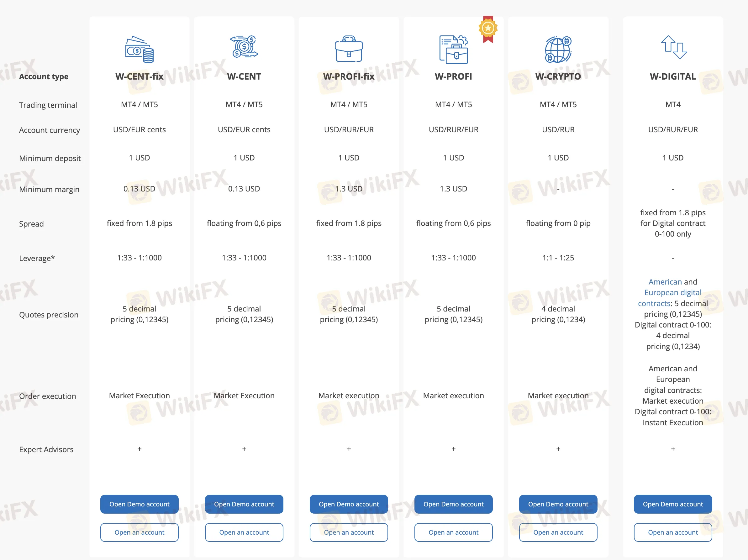Screen dimensions: 748x560
Task: Click the Account type row label
Action: (x=44, y=77)
